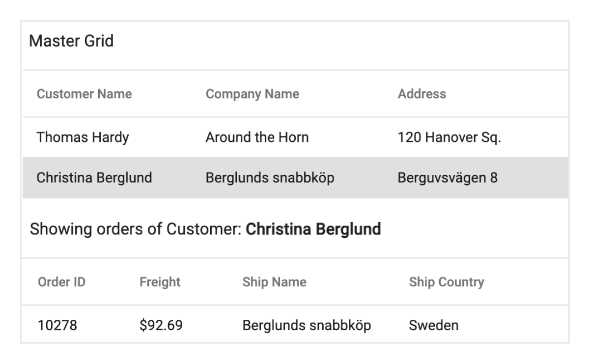
Task: Click the Berguvsvägen 8 address cell
Action: (447, 178)
